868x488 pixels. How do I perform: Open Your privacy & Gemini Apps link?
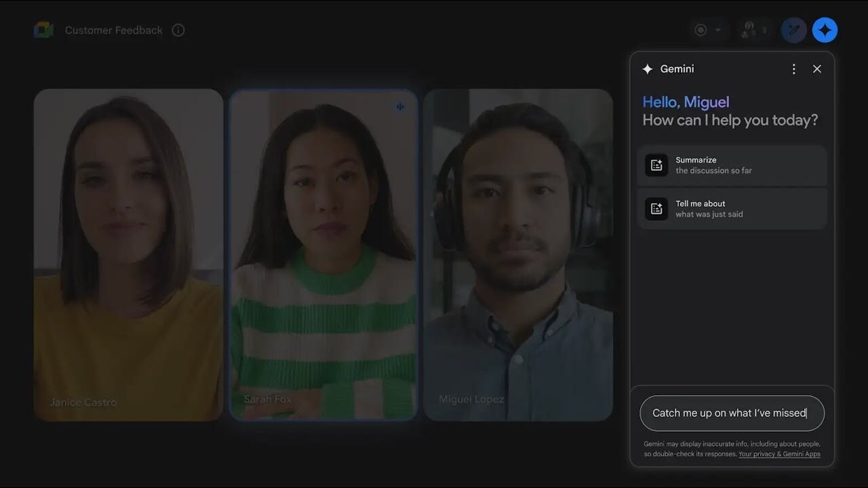point(779,454)
